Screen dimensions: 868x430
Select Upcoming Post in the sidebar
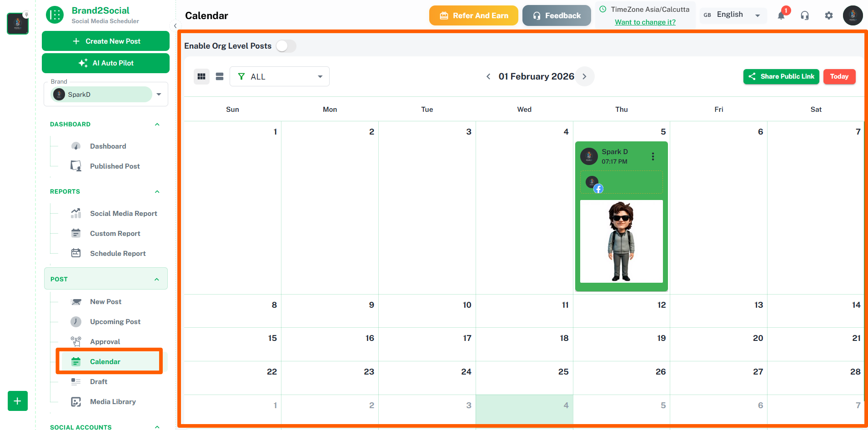click(x=115, y=321)
